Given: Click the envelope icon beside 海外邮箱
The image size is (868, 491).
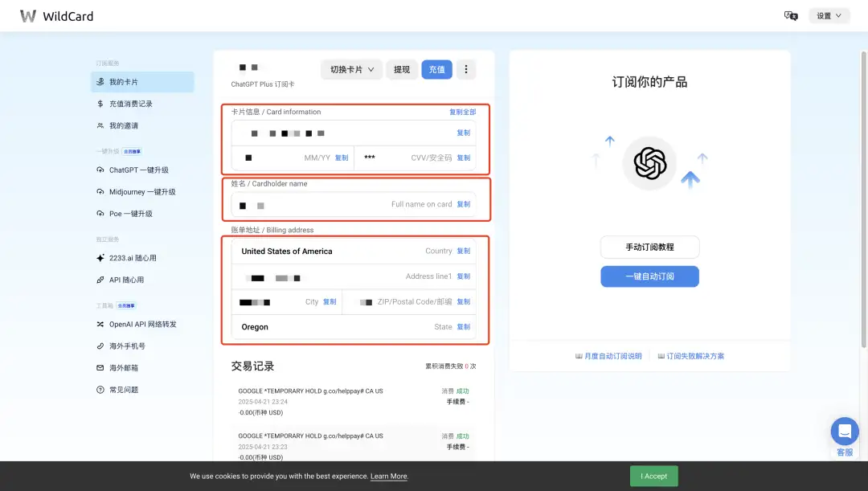Looking at the screenshot, I should point(100,368).
